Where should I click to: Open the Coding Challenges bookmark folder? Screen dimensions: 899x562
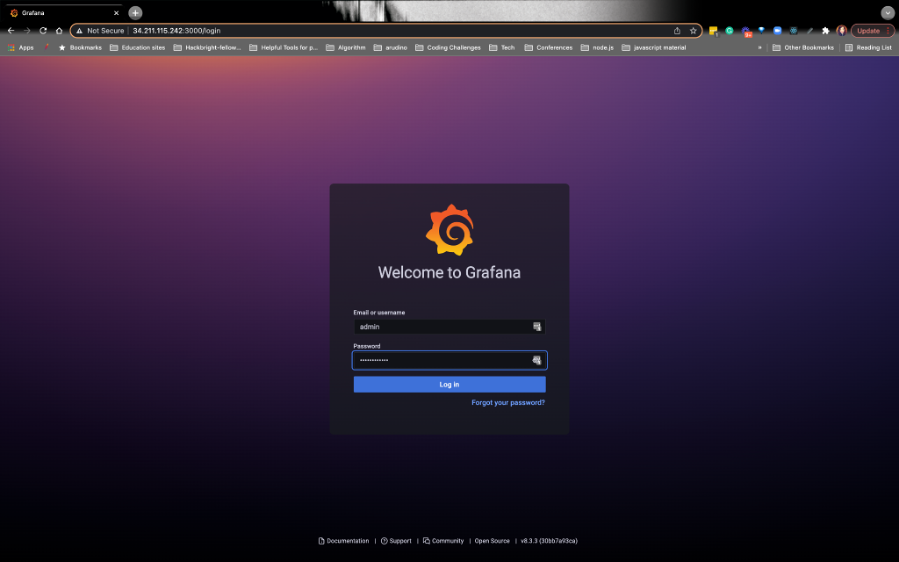[448, 48]
